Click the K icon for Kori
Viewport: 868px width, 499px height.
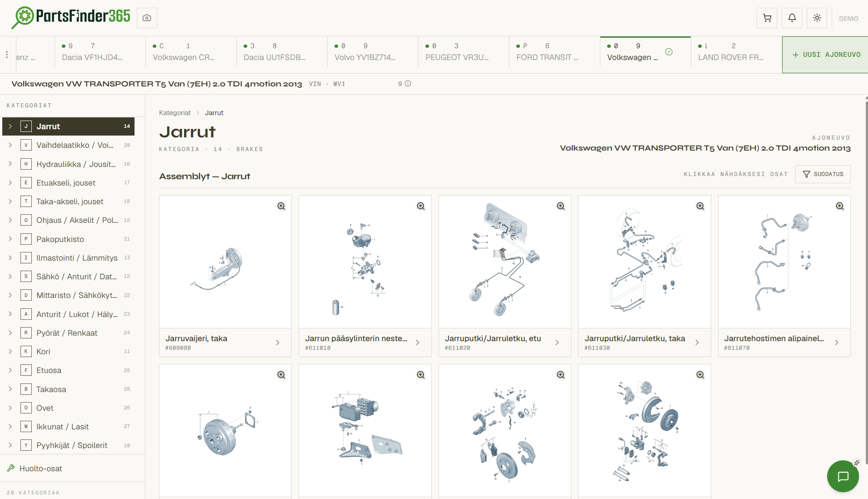click(x=26, y=351)
